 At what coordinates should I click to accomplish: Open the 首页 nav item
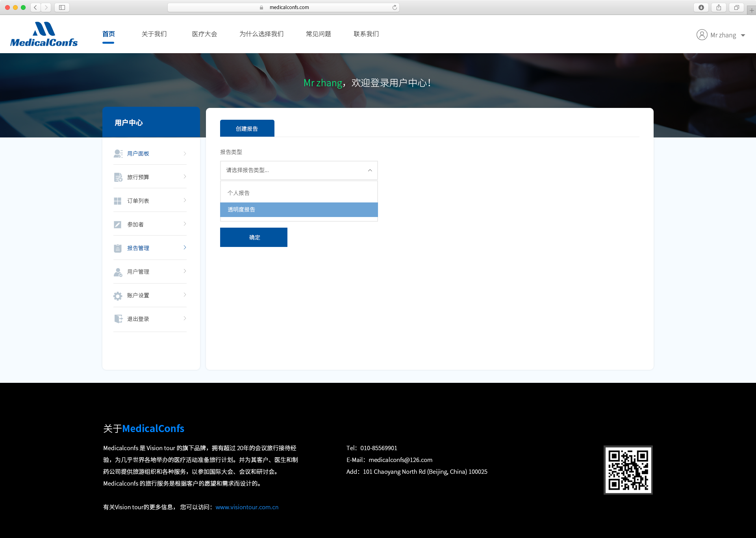click(x=108, y=34)
